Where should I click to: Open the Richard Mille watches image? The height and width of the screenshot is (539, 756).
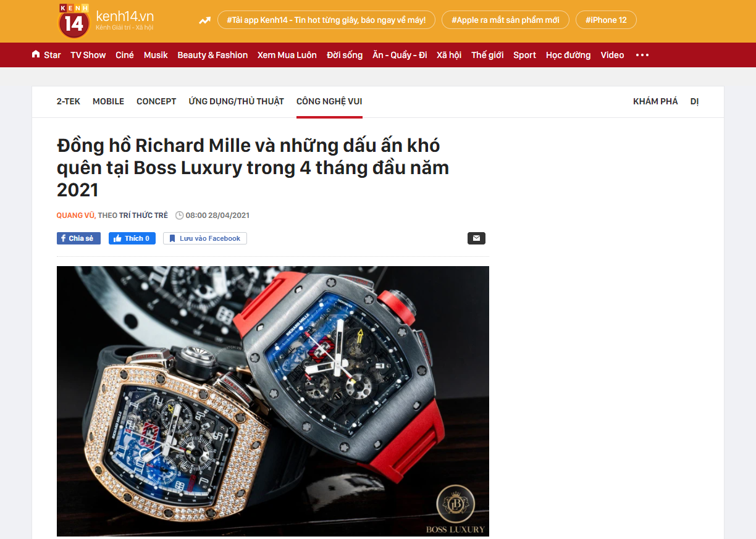click(273, 401)
